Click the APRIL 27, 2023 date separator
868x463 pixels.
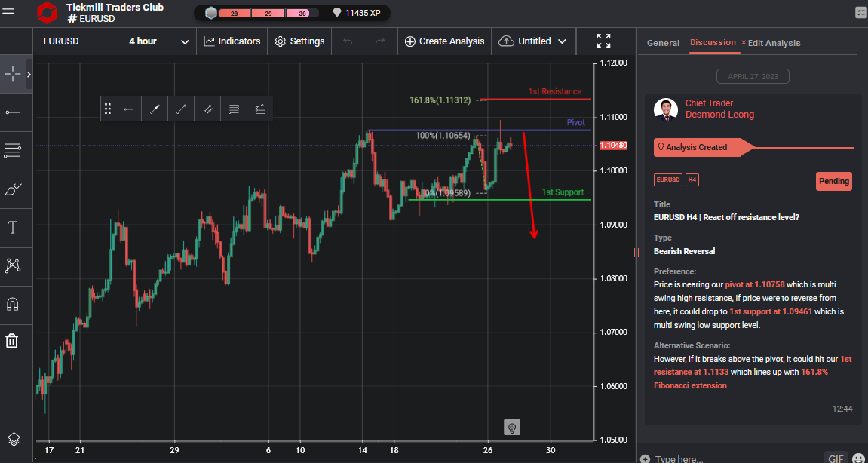coord(753,76)
